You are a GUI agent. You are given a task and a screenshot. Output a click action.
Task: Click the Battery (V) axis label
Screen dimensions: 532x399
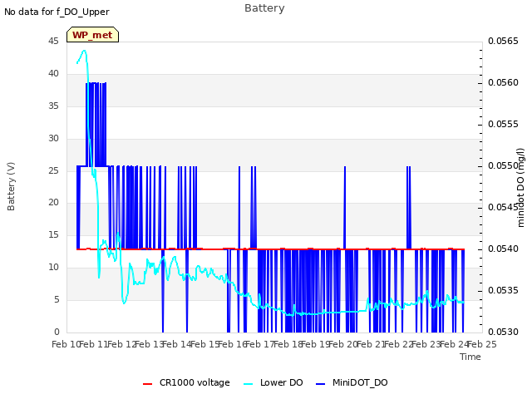point(11,186)
